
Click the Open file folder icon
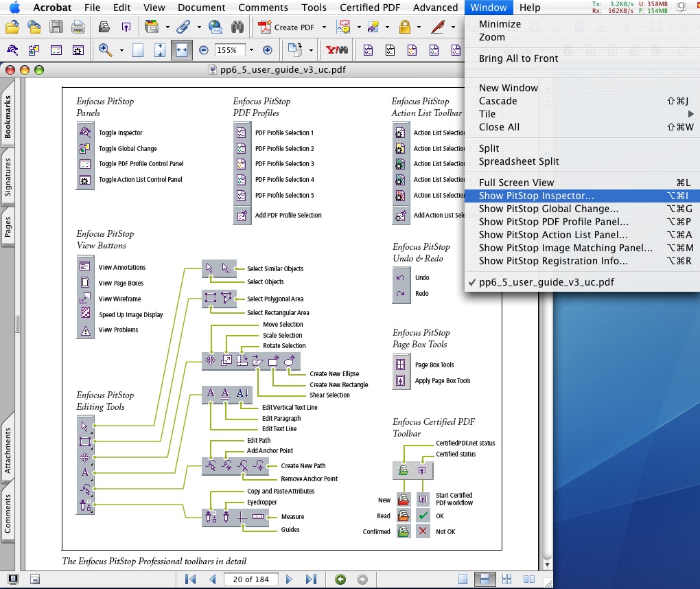coord(12,27)
